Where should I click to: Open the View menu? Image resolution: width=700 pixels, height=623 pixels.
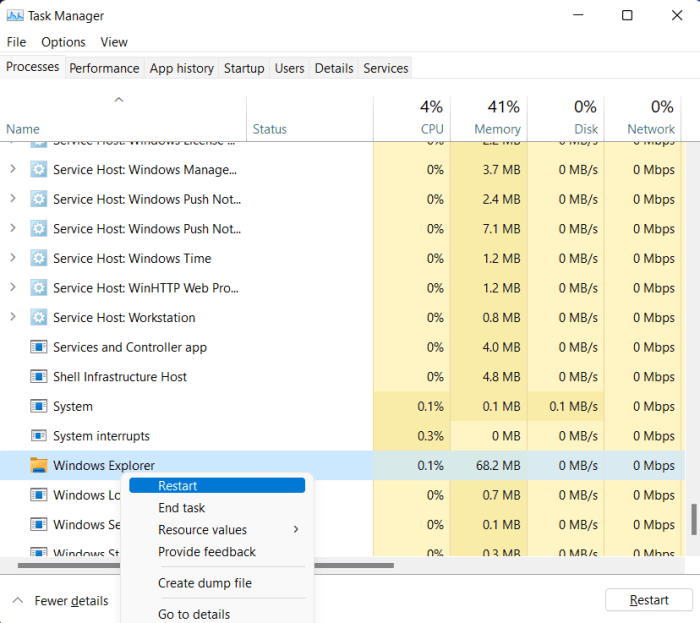pyautogui.click(x=114, y=42)
